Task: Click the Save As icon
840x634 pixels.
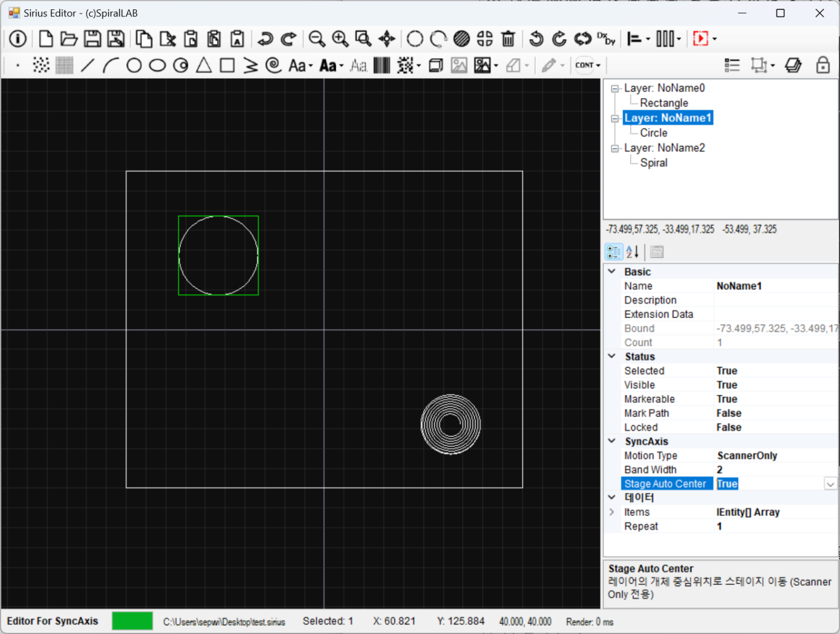Action: (116, 39)
